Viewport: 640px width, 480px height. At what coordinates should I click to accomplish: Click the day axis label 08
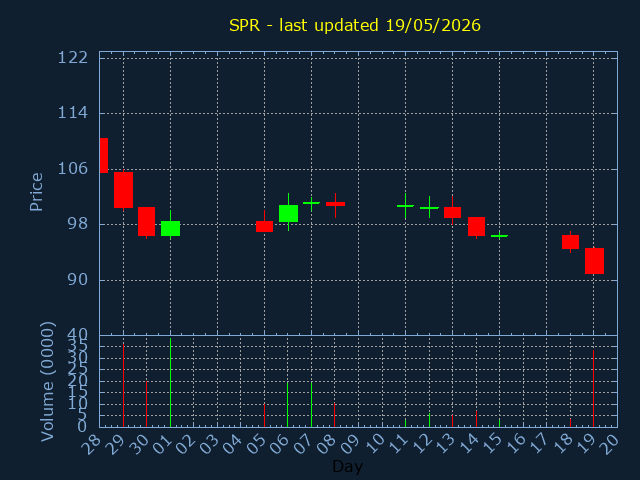[327, 444]
